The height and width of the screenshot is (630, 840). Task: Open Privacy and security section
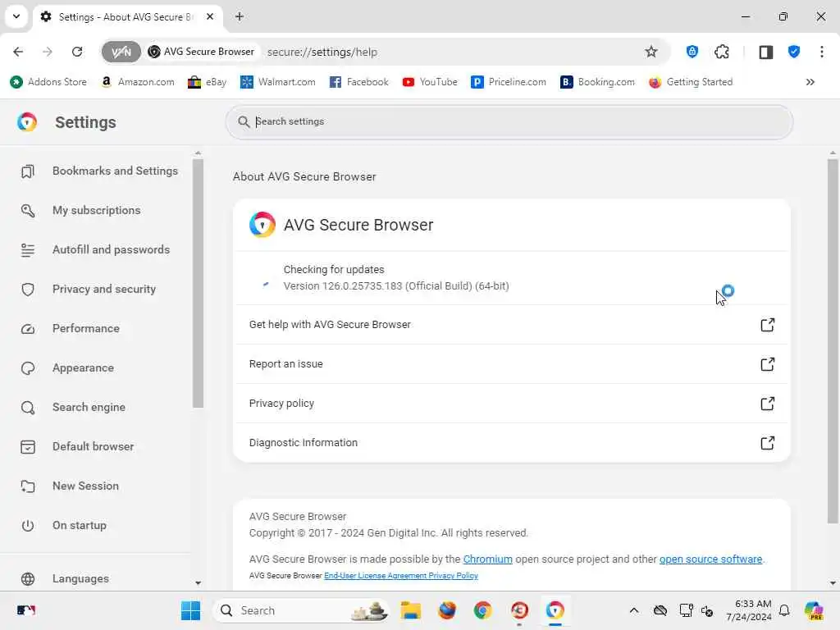(x=89, y=290)
